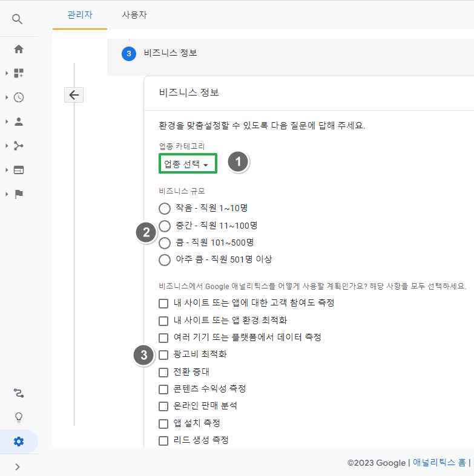
Task: Open the behavior window icon
Action: click(x=19, y=170)
